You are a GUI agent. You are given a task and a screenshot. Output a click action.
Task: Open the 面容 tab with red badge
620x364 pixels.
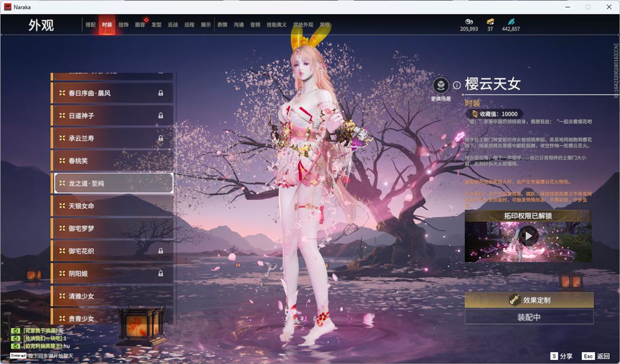pos(140,25)
